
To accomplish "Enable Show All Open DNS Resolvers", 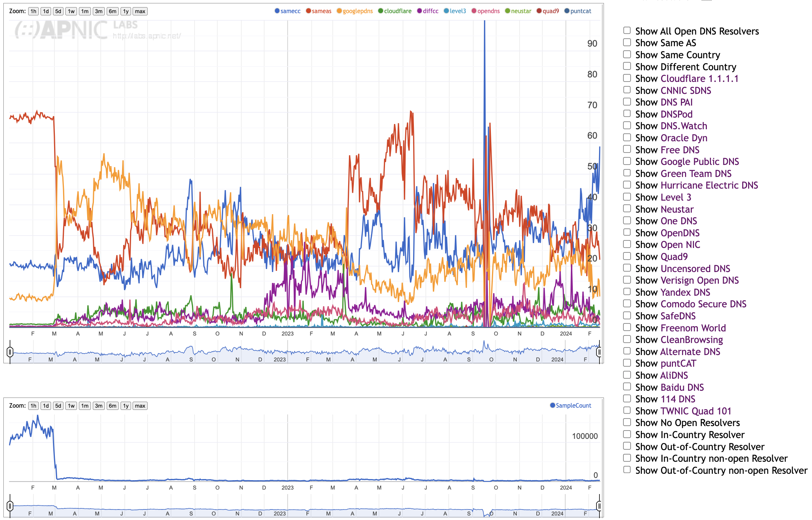I will coord(627,30).
